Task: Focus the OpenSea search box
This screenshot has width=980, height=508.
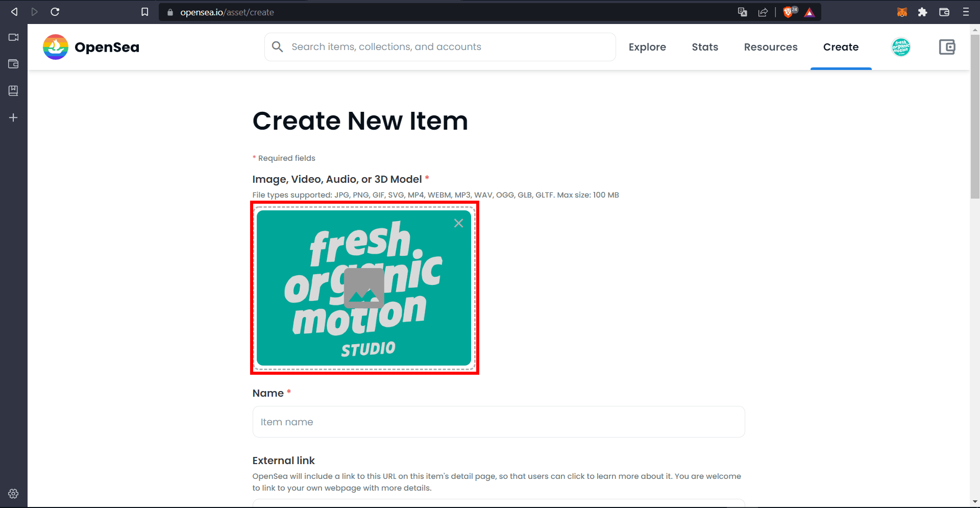Action: pyautogui.click(x=440, y=47)
